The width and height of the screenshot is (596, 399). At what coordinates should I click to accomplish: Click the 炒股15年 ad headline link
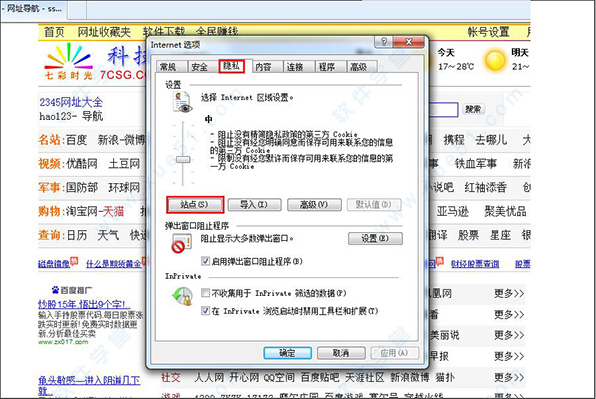84,304
